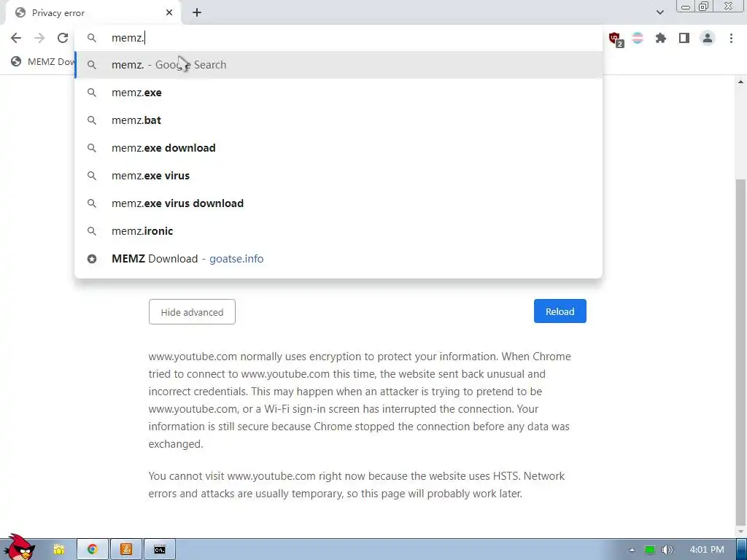Click the green network tray icon
This screenshot has height=560, width=747.
tap(650, 550)
